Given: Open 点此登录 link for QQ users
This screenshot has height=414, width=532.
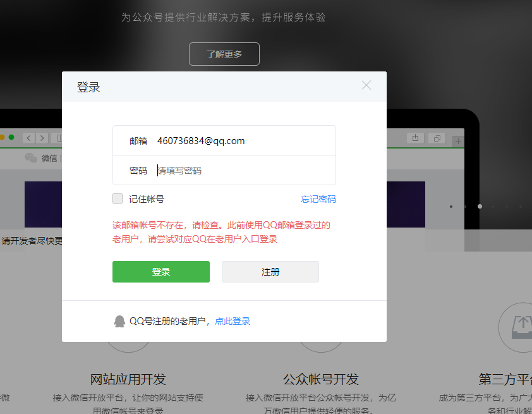Looking at the screenshot, I should (x=233, y=321).
